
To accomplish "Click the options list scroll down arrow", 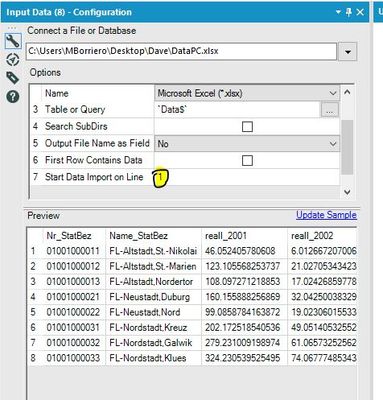I will 347,192.
